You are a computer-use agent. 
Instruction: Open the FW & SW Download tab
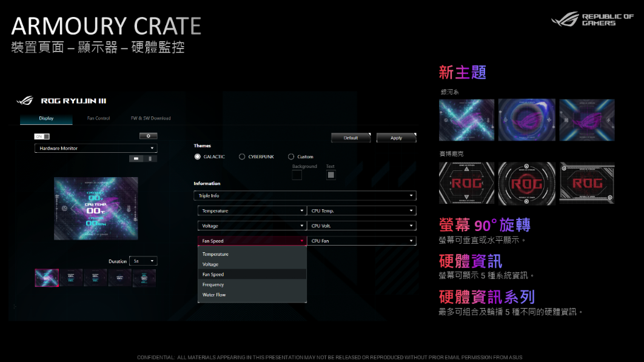pyautogui.click(x=151, y=118)
